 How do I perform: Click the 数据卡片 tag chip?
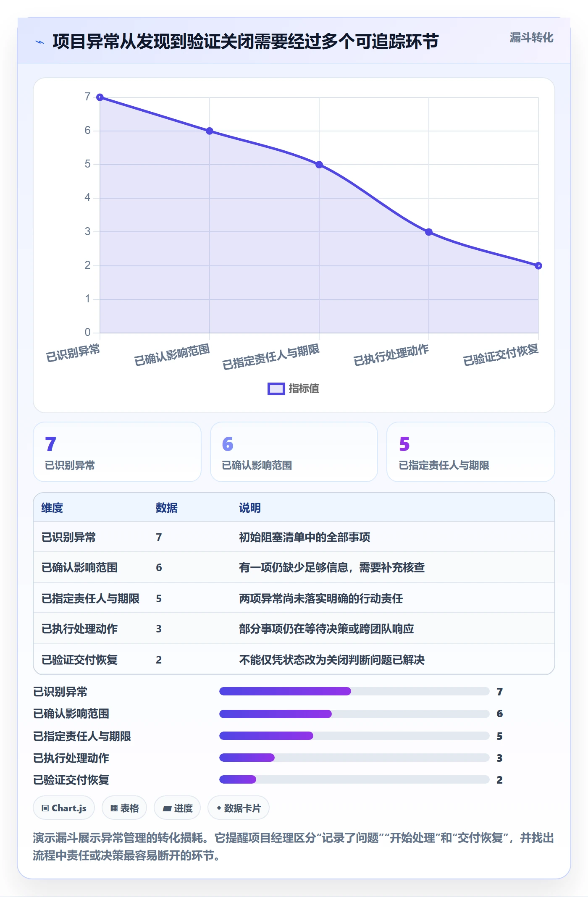tap(239, 808)
